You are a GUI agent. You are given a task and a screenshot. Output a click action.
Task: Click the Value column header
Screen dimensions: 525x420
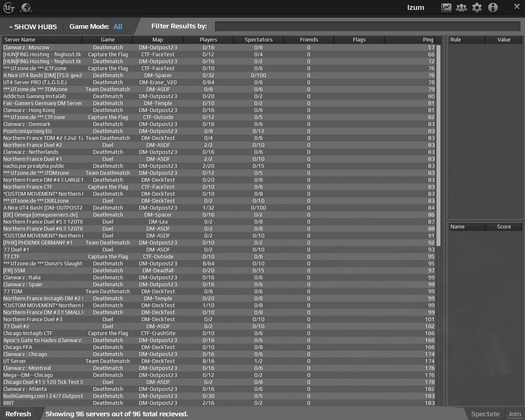tap(503, 39)
